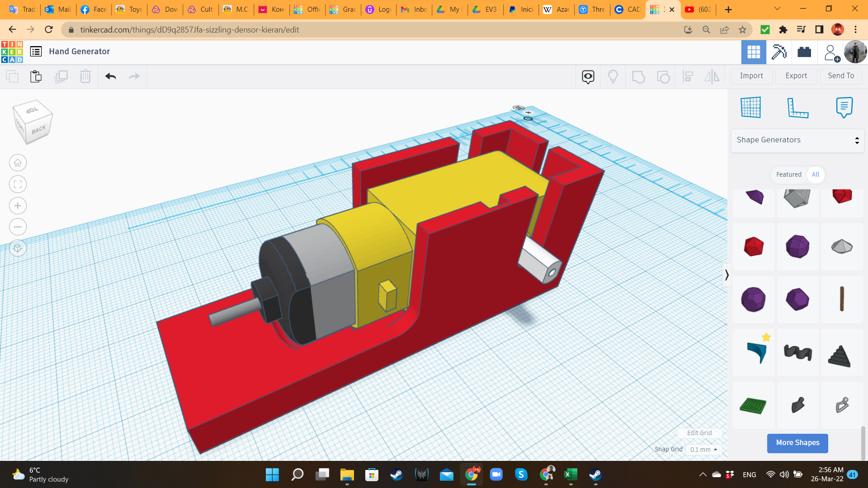Switch to the YouTube browser tab

point(698,9)
